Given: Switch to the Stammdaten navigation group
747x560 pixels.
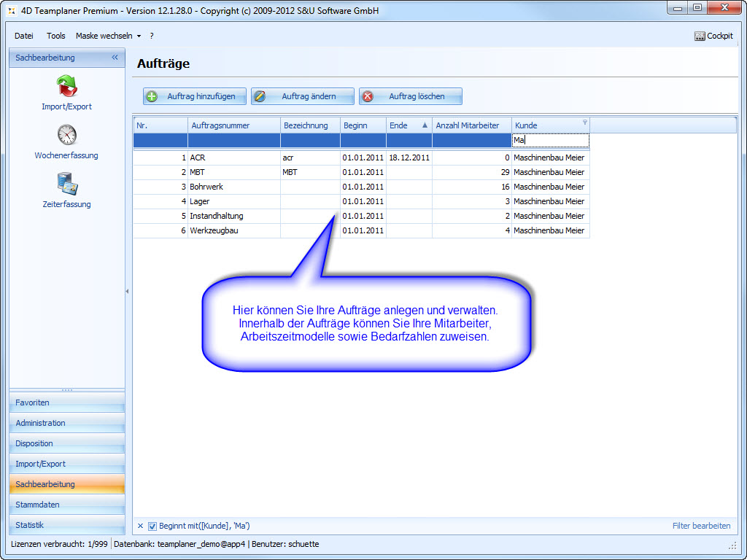Looking at the screenshot, I should [x=66, y=505].
